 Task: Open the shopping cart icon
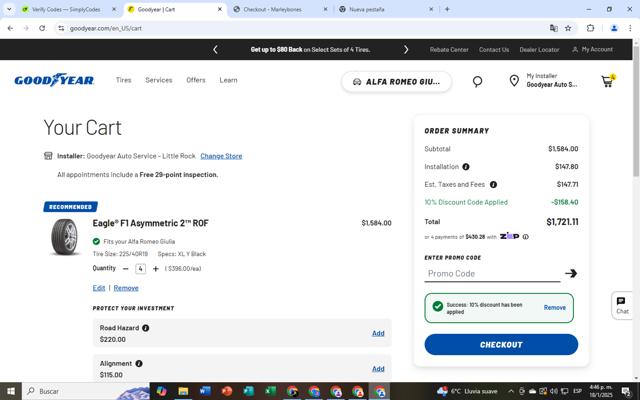coord(608,81)
